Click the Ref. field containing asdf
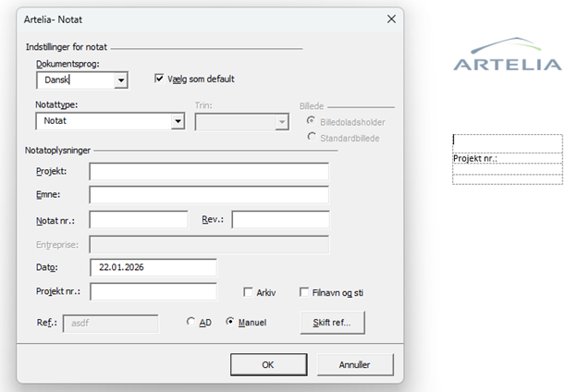The image size is (578, 392). [x=111, y=324]
